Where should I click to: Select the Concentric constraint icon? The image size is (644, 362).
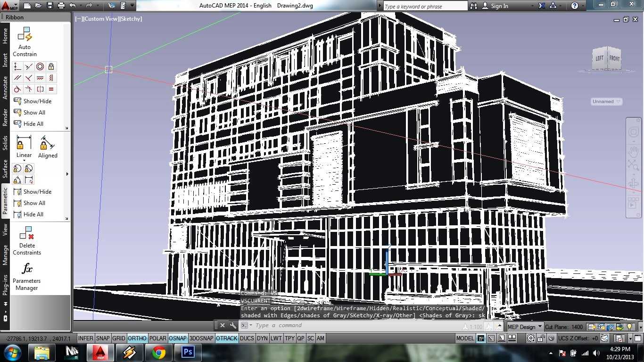(x=40, y=66)
